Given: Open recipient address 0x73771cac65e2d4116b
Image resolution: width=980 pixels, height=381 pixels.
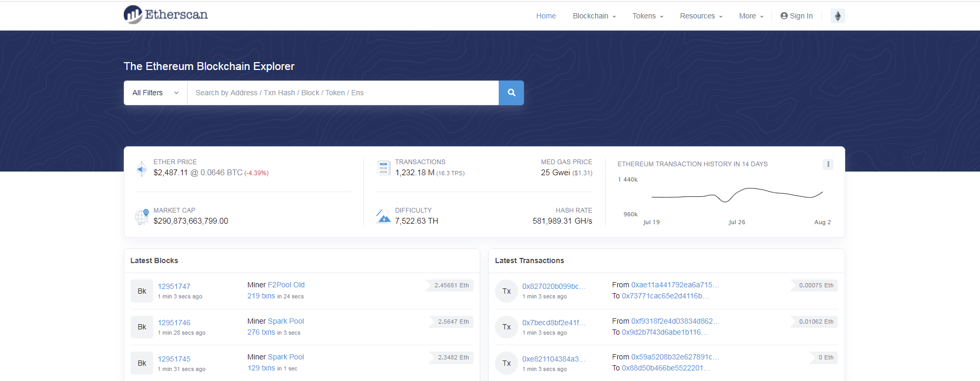Looking at the screenshot, I should [x=665, y=296].
